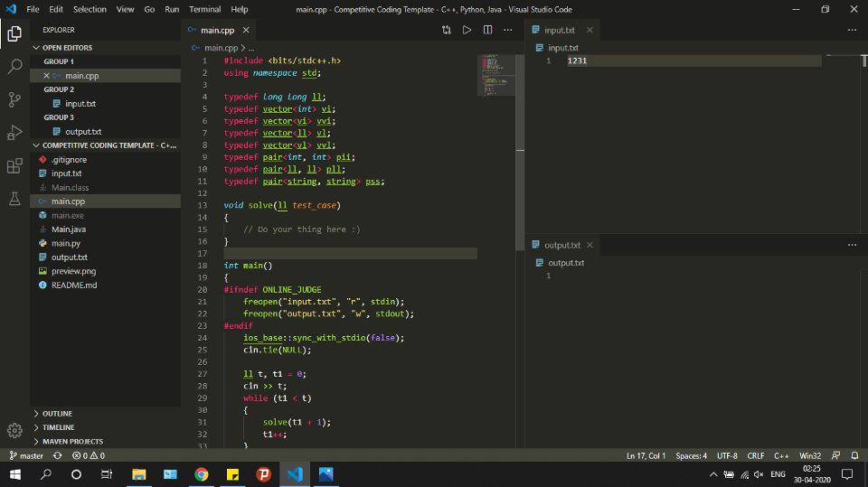
Task: Click the split editor icon
Action: coord(487,30)
